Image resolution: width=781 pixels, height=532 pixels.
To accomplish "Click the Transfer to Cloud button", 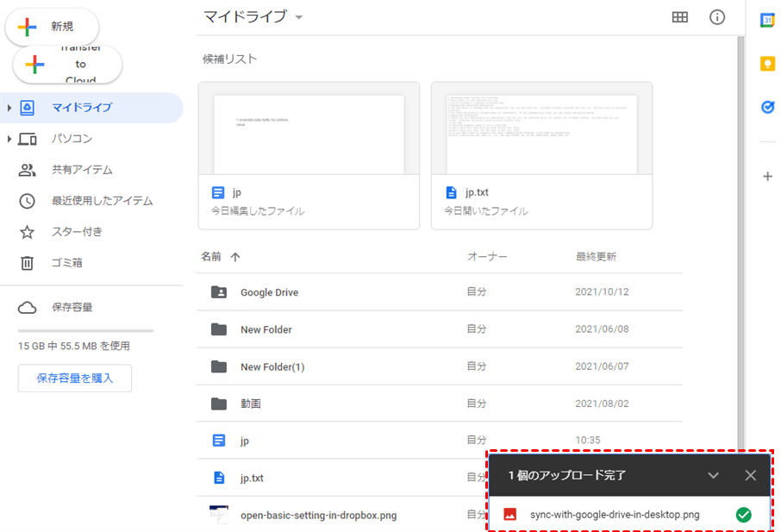I will click(x=67, y=65).
